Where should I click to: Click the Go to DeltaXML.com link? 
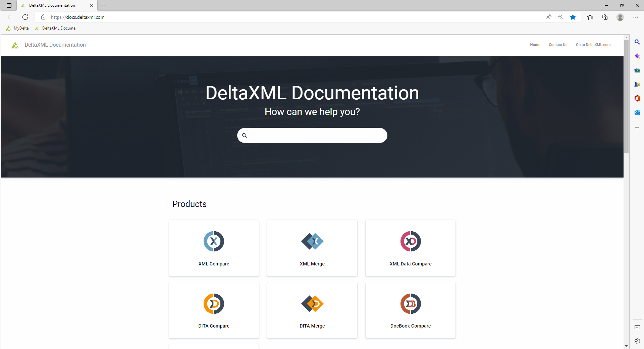tap(593, 45)
